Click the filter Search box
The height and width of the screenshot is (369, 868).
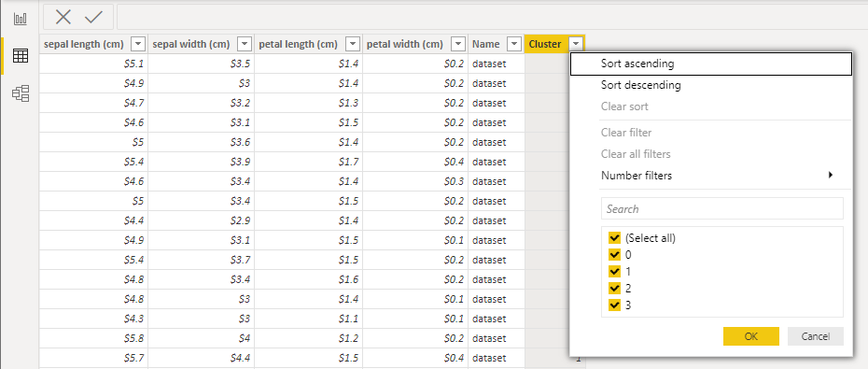(721, 209)
